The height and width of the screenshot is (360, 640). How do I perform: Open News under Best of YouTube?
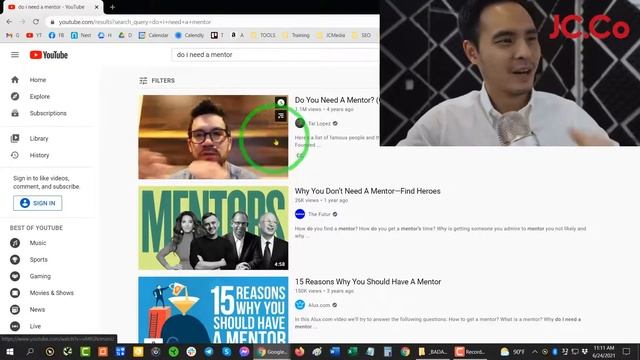(37, 310)
